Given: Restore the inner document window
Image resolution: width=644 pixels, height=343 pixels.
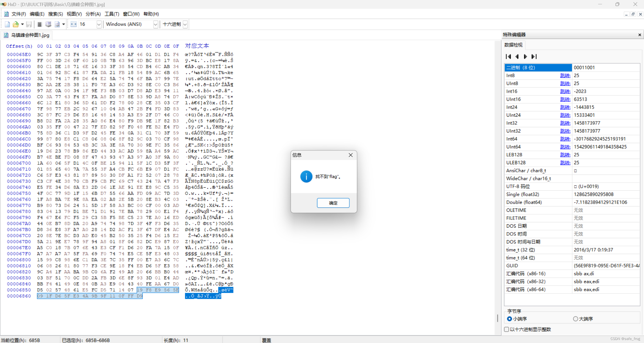Looking at the screenshot, I should pos(633,14).
